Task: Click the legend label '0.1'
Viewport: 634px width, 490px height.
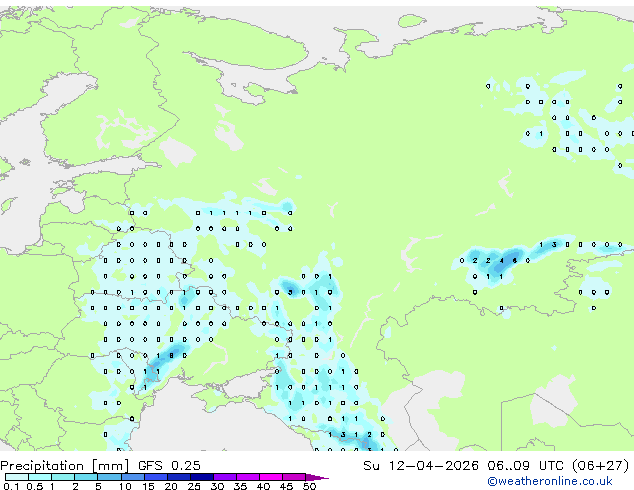Action: click(x=11, y=486)
